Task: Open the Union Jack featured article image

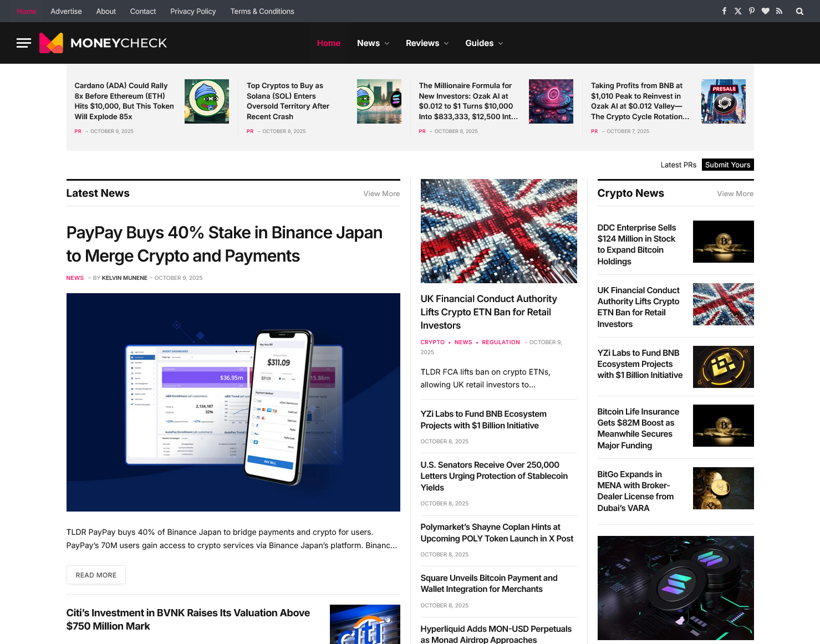Action: pos(498,231)
